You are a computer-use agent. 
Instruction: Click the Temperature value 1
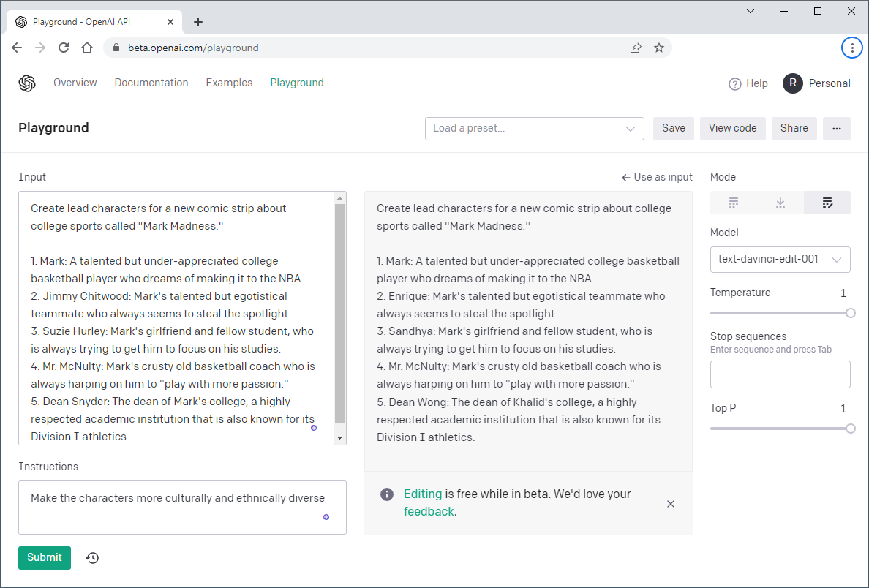843,293
